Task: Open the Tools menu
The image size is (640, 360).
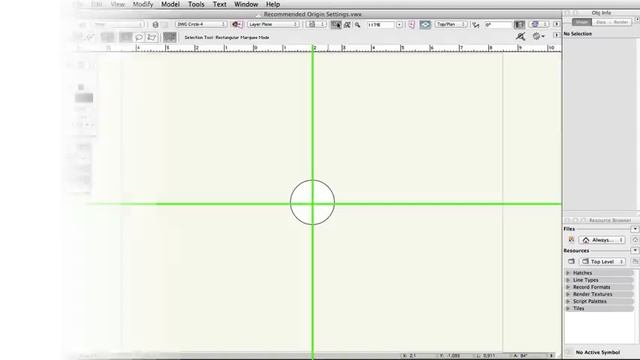Action: 196,4
